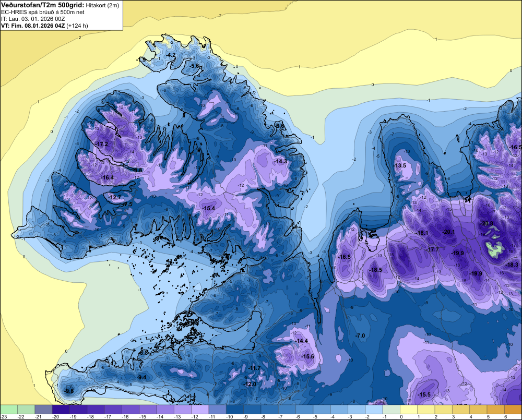Click the -11.7 temperature value
522x420 pixels.
[x=255, y=368]
